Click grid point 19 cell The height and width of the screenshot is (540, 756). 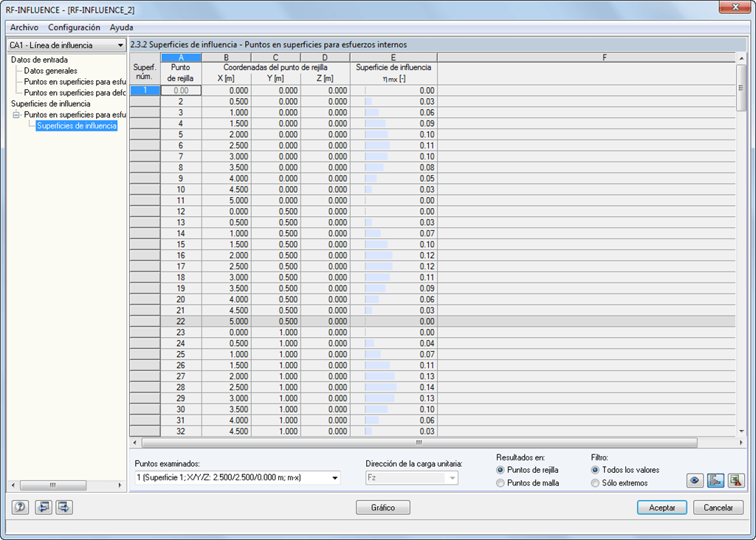pyautogui.click(x=181, y=288)
